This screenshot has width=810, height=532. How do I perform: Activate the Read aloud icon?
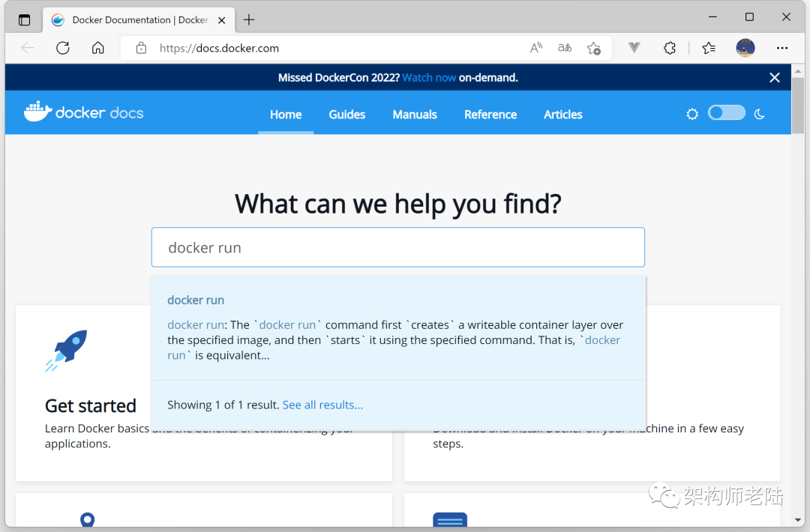click(536, 48)
